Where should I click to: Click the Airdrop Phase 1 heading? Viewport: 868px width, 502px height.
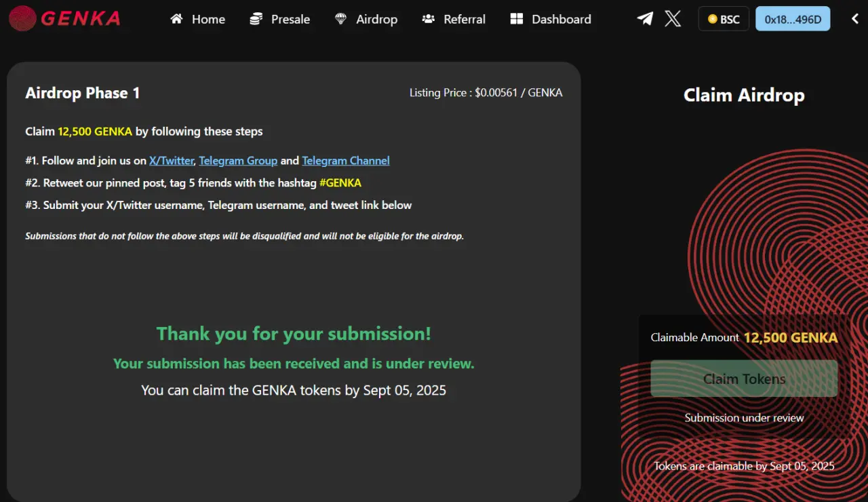(x=83, y=93)
